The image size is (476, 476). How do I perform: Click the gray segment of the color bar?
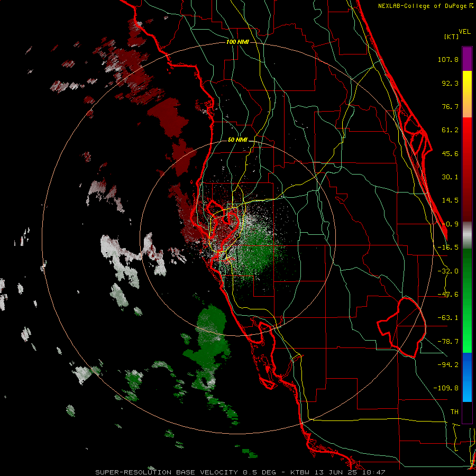coord(467,235)
